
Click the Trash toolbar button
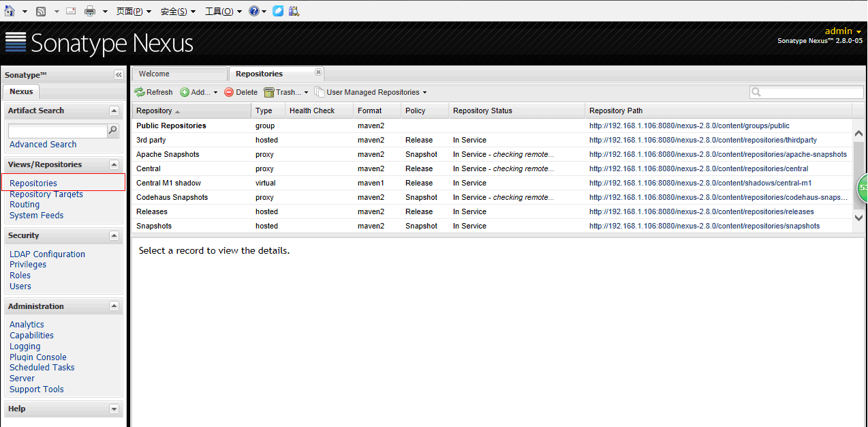[286, 92]
